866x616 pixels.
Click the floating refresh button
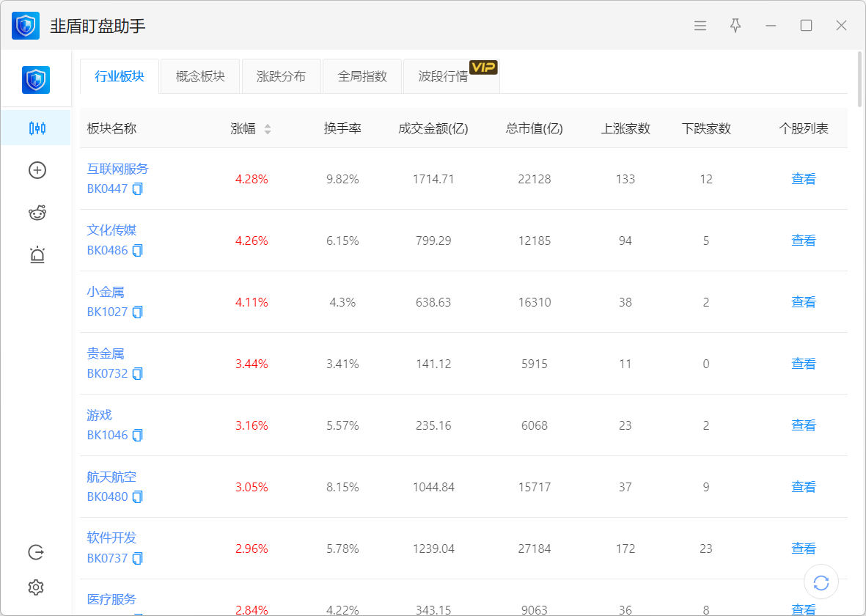pyautogui.click(x=821, y=583)
